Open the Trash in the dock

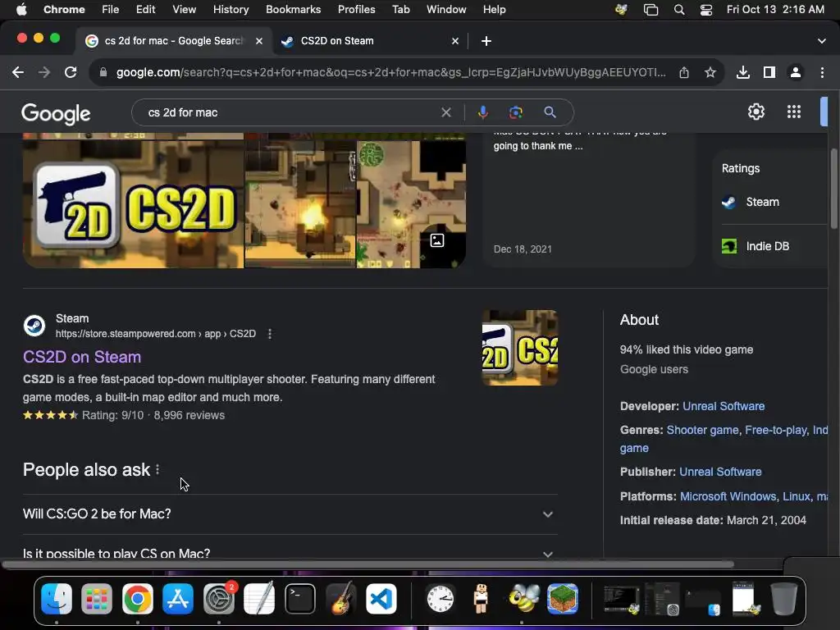point(783,598)
